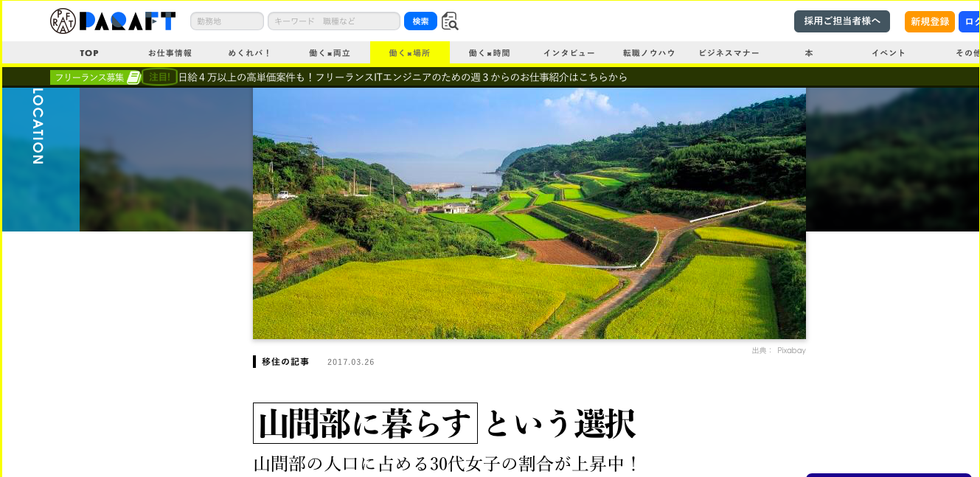Open the detailed search icon next to 検索
This screenshot has height=477, width=980.
[x=450, y=21]
